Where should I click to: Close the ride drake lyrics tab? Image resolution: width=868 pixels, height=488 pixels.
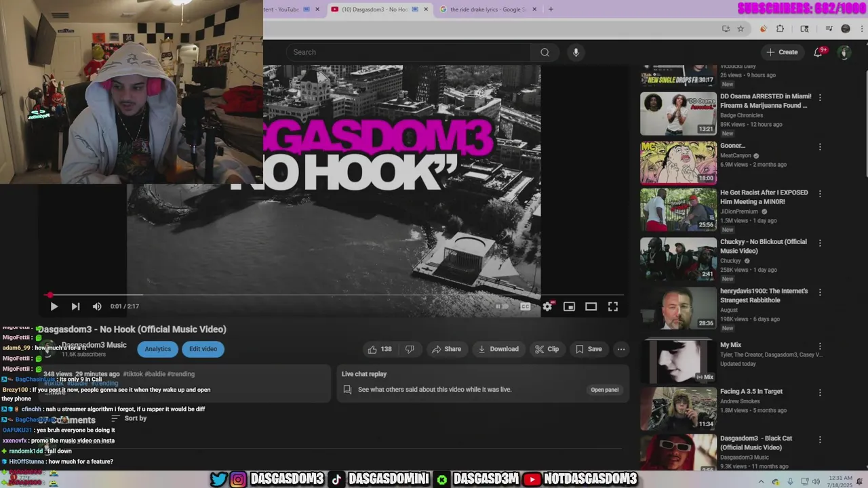click(534, 9)
